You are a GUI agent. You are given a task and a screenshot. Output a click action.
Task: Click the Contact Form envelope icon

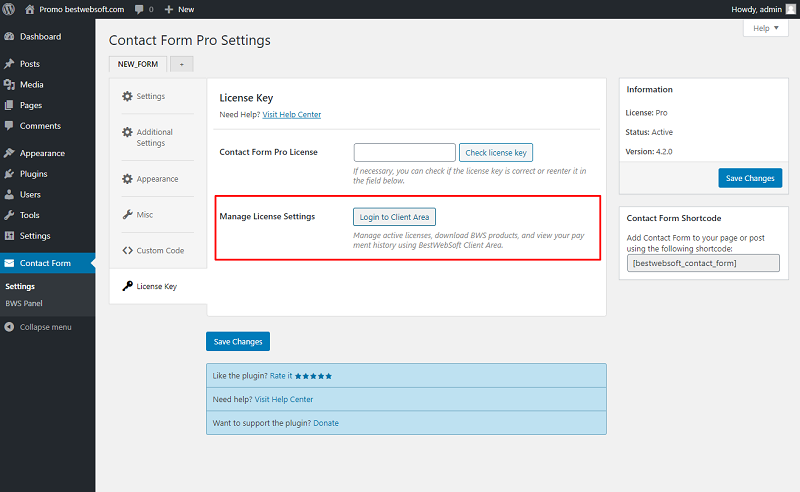9,263
